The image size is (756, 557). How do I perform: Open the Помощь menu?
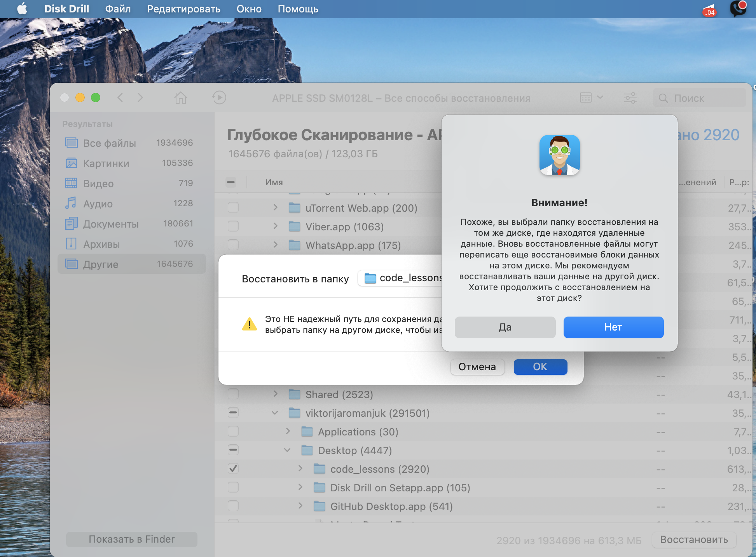tap(298, 9)
